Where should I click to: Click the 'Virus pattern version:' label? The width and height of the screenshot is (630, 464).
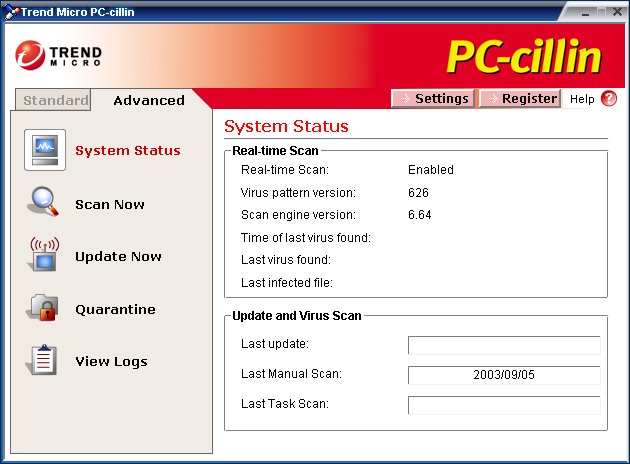click(298, 193)
